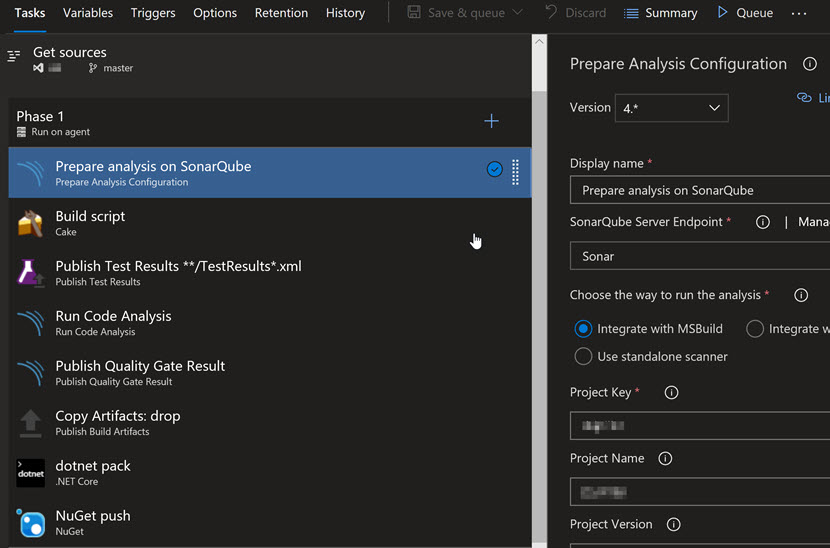
Task: Click the SonarQube icon for Prepare analysis
Action: click(31, 173)
